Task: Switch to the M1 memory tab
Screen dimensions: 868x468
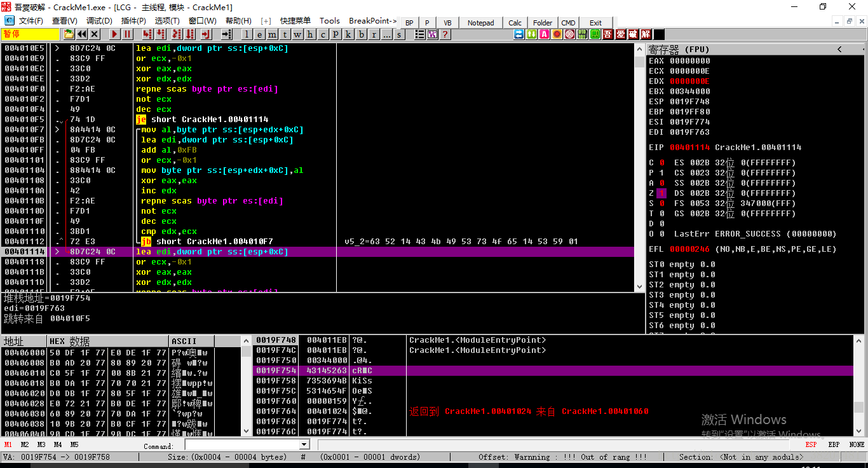Action: pyautogui.click(x=8, y=444)
